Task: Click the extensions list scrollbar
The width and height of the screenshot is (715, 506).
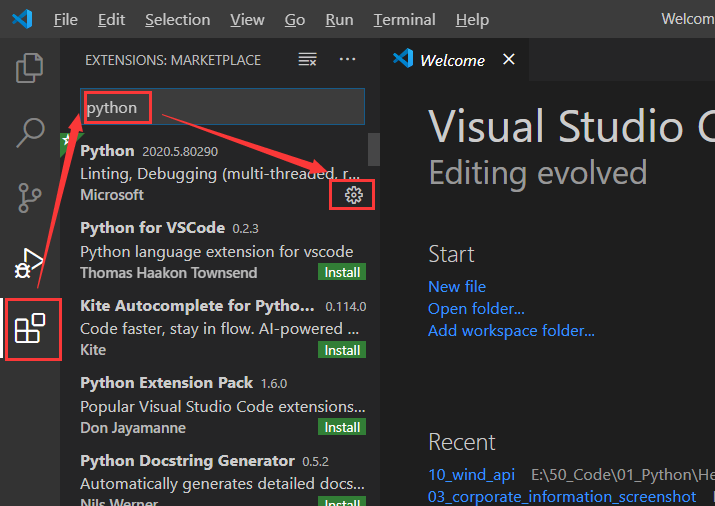Action: click(374, 148)
